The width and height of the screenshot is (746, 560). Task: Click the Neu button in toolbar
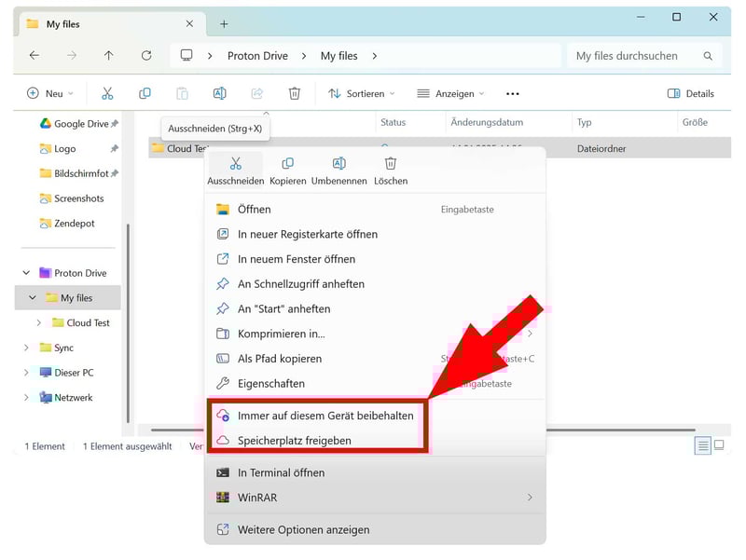[x=46, y=93]
